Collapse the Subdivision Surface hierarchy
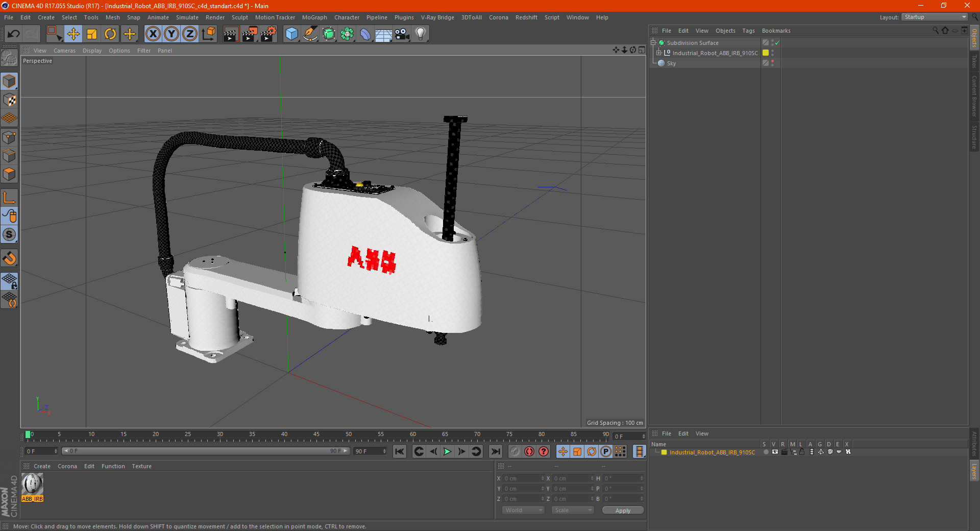This screenshot has width=980, height=531. point(653,43)
